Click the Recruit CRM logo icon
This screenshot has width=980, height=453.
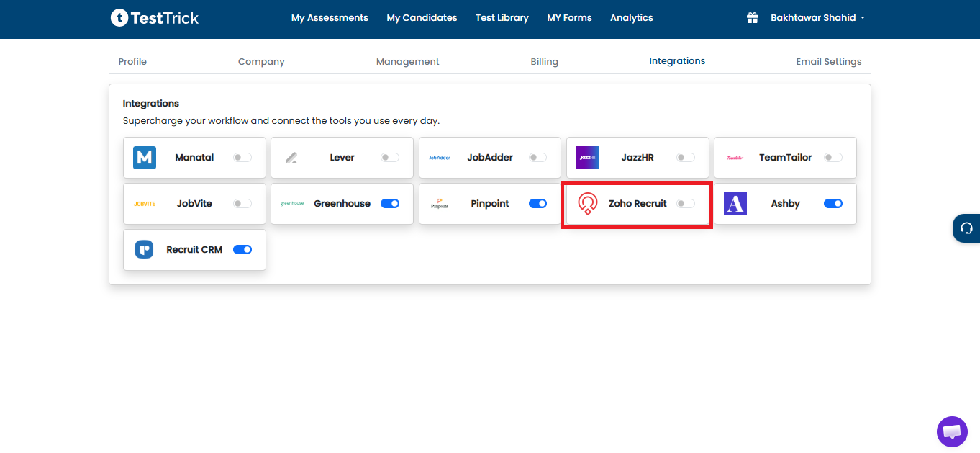[145, 250]
